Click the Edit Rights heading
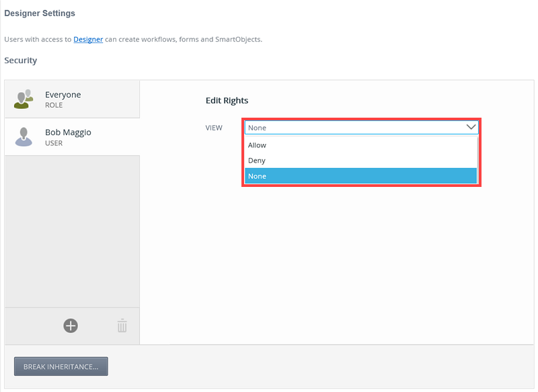 pos(227,101)
